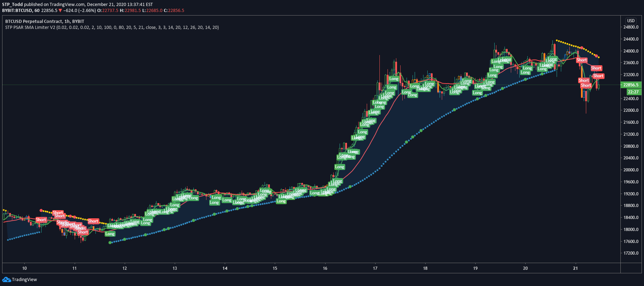
Task: Click the 19200.0 price axis label
Action: 631,194
